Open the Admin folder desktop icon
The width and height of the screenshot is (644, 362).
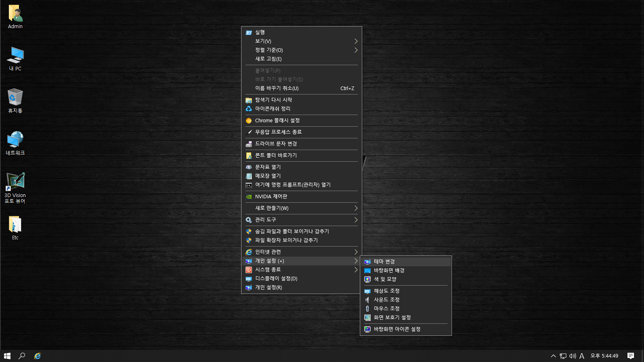(15, 17)
